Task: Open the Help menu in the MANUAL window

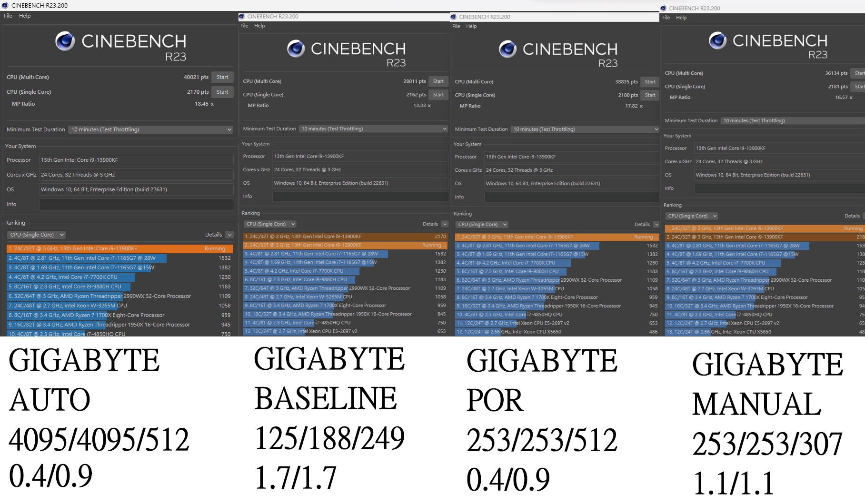Action: [x=681, y=18]
